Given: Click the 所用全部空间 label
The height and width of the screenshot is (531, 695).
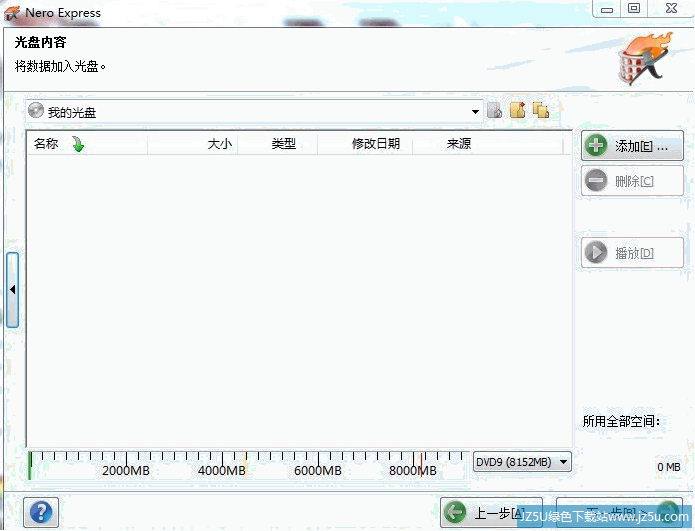Looking at the screenshot, I should click(x=621, y=421).
